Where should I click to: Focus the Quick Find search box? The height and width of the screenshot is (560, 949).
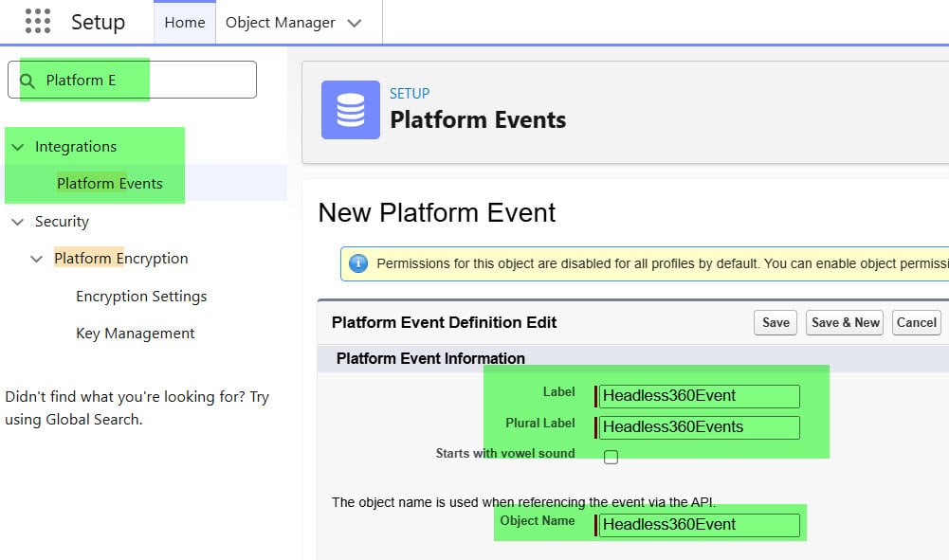(x=132, y=80)
